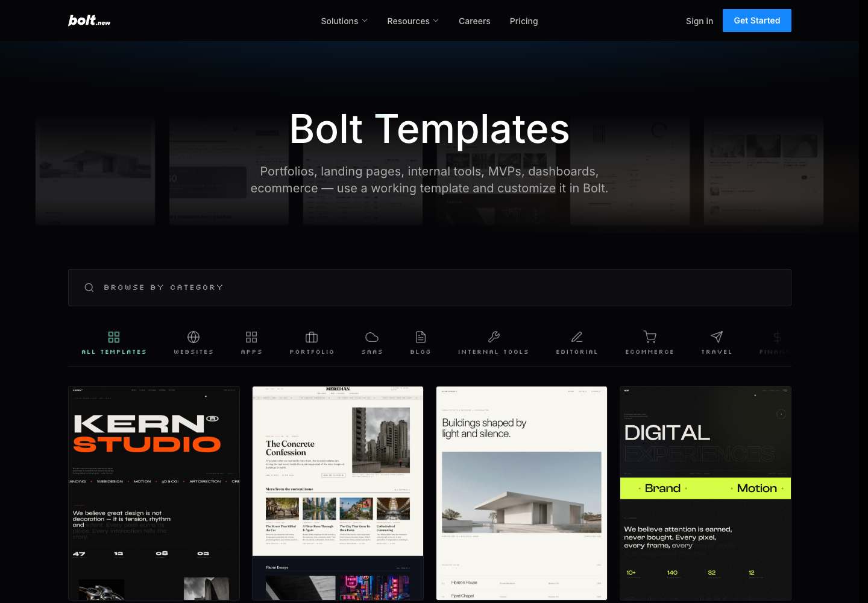This screenshot has width=868, height=603.
Task: Open the Solutions menu
Action: (x=344, y=21)
